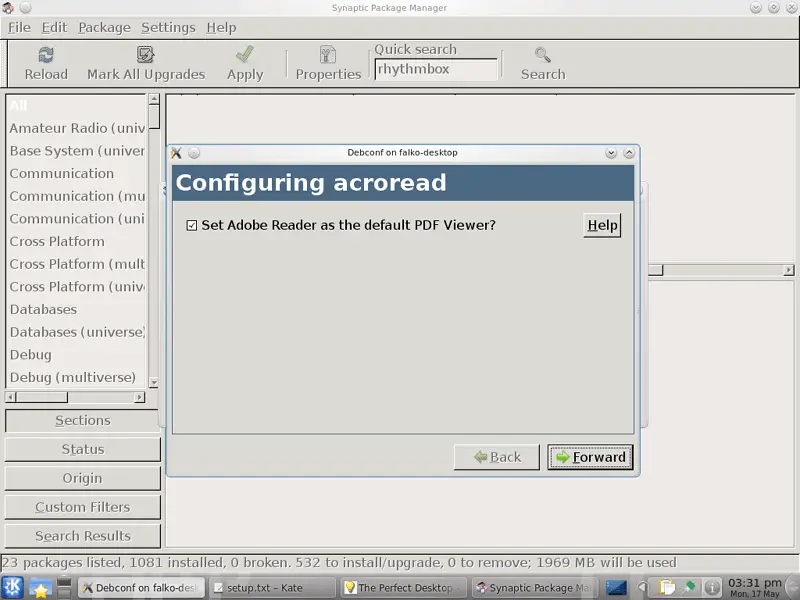
Task: Click the Custom Filters button
Action: click(83, 507)
